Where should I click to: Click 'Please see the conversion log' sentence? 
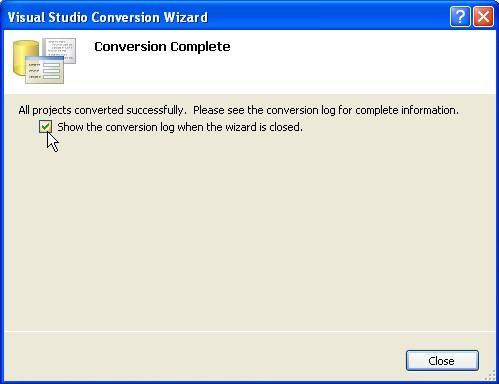326,110
